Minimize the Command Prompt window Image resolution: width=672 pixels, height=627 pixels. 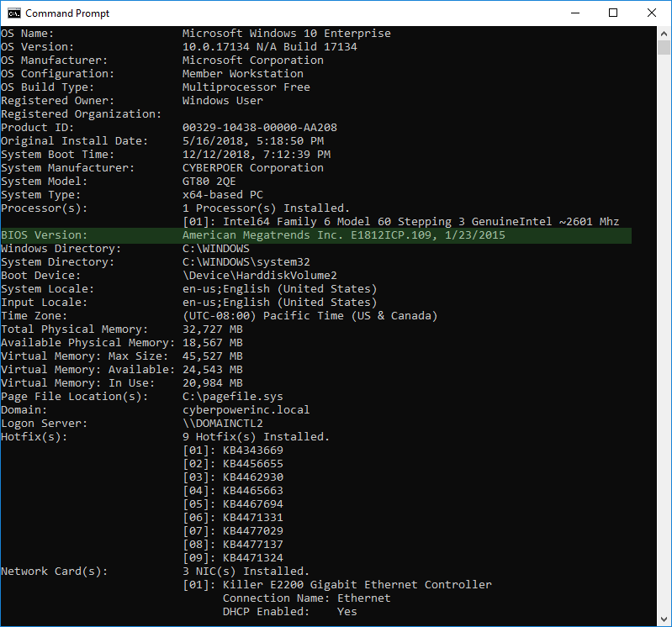coord(575,13)
